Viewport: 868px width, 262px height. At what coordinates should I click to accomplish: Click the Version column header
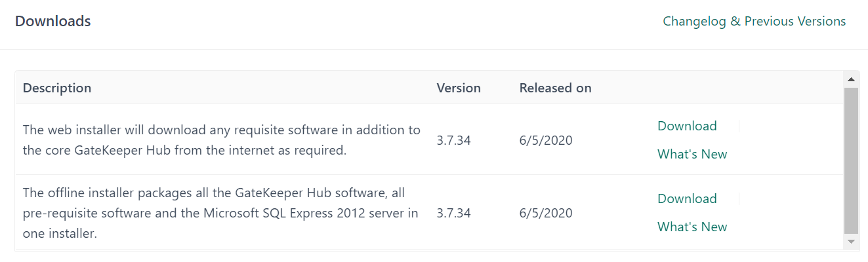pyautogui.click(x=459, y=88)
